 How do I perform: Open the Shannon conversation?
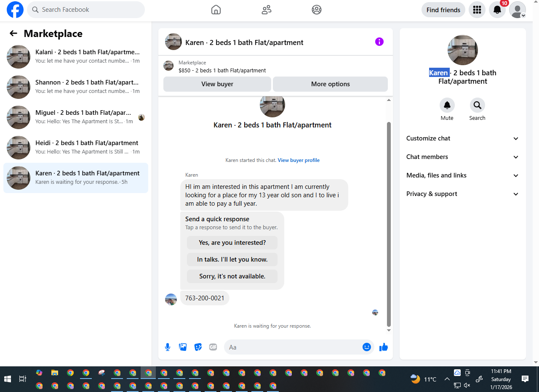(76, 87)
